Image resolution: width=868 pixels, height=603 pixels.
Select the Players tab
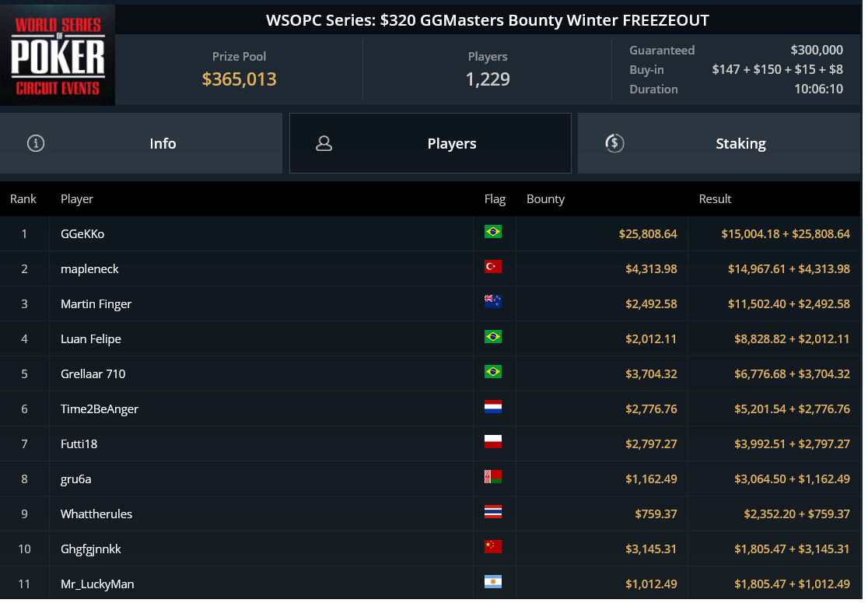[x=430, y=143]
